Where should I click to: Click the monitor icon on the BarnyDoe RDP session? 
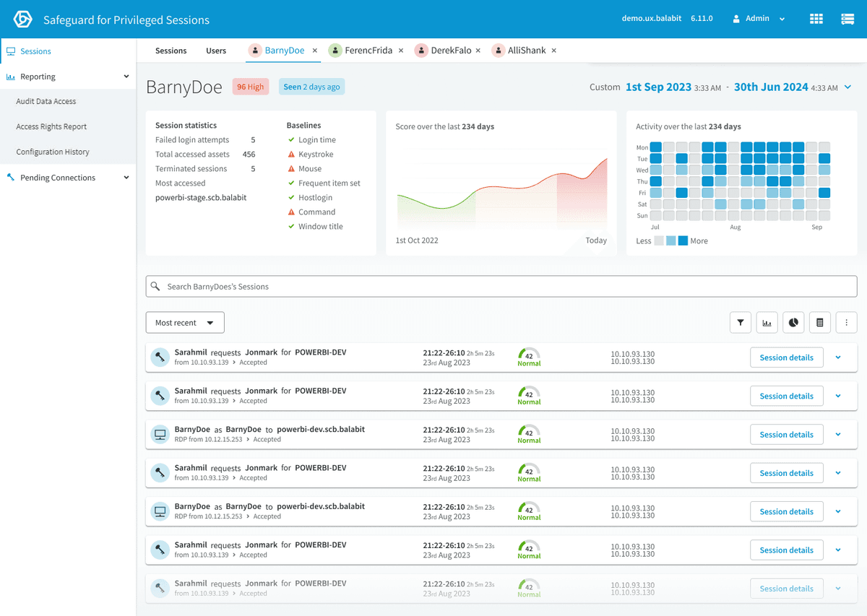click(x=160, y=434)
